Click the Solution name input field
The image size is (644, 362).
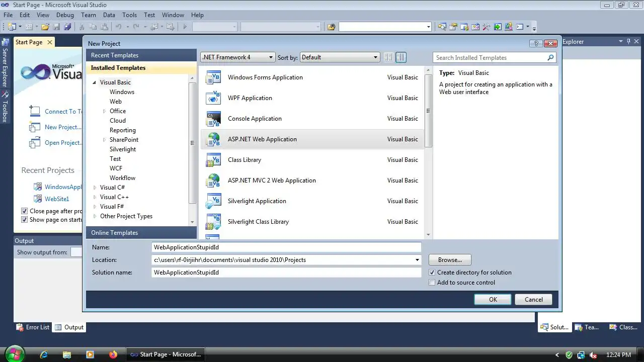pos(286,273)
